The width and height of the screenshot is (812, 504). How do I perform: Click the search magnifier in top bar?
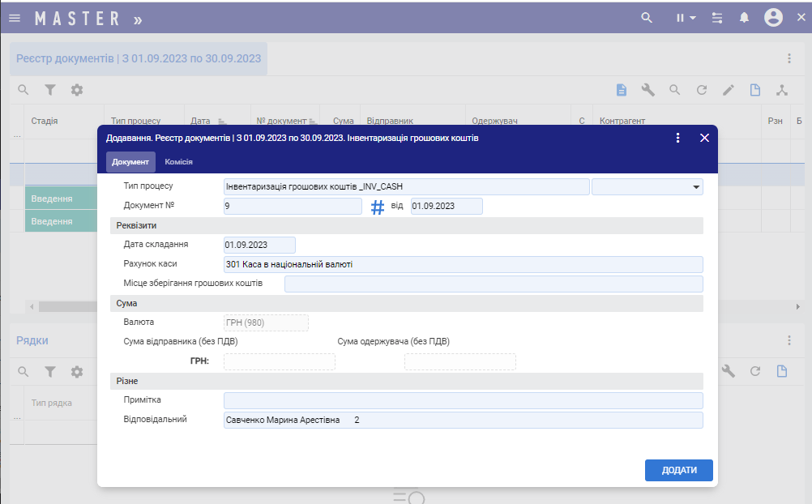pos(646,17)
